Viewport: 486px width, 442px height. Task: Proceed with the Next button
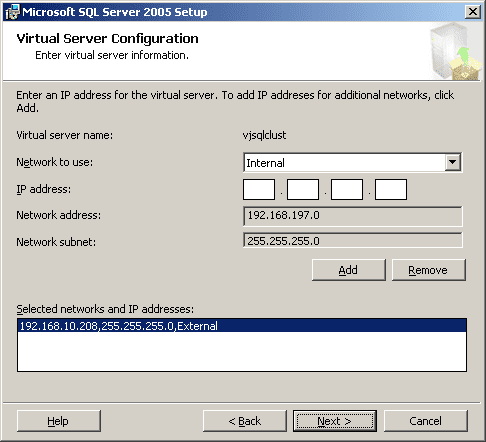pos(335,421)
